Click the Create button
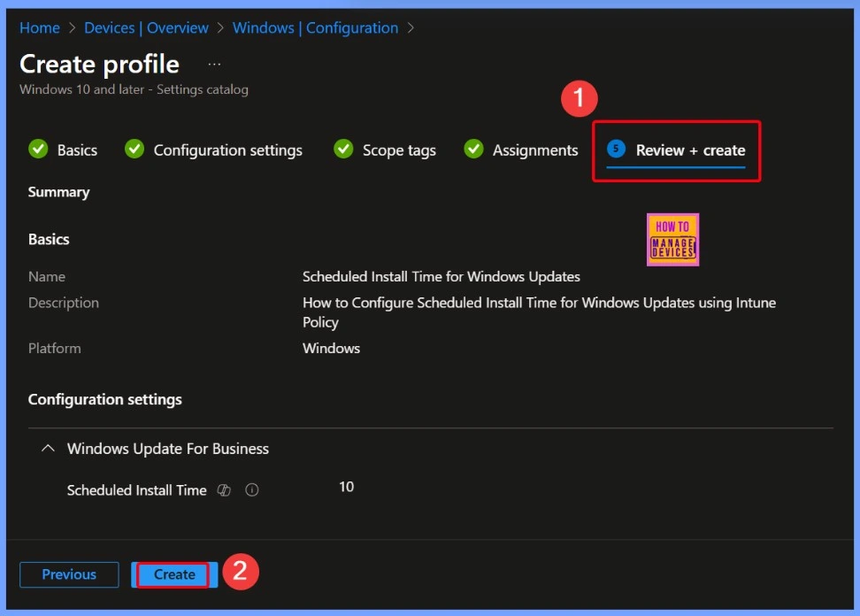Image resolution: width=860 pixels, height=616 pixels. (174, 574)
